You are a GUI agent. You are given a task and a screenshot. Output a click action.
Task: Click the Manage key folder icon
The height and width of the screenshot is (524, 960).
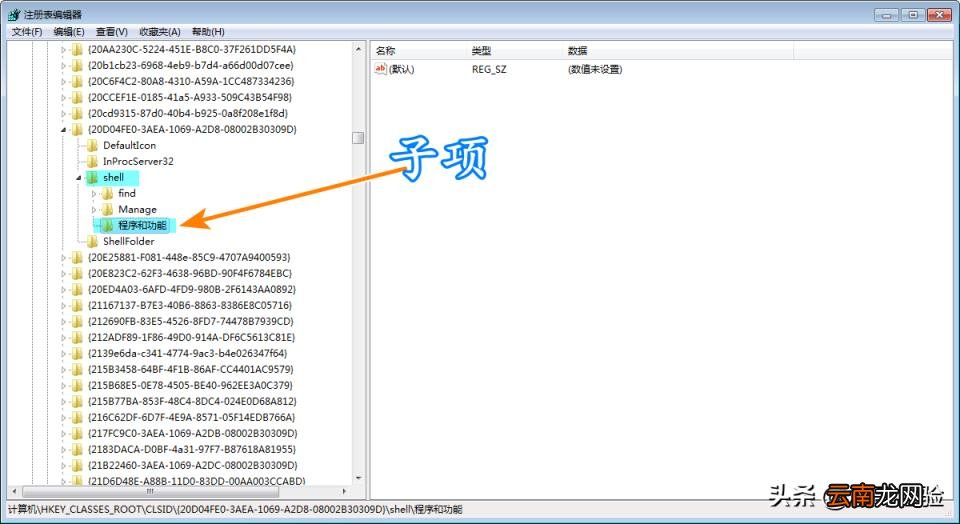coord(108,209)
